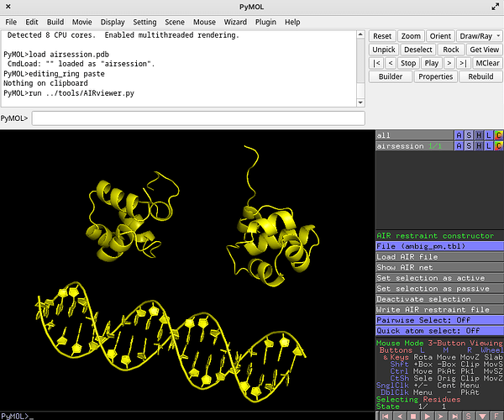Click the PyMOL command input field

point(197,118)
